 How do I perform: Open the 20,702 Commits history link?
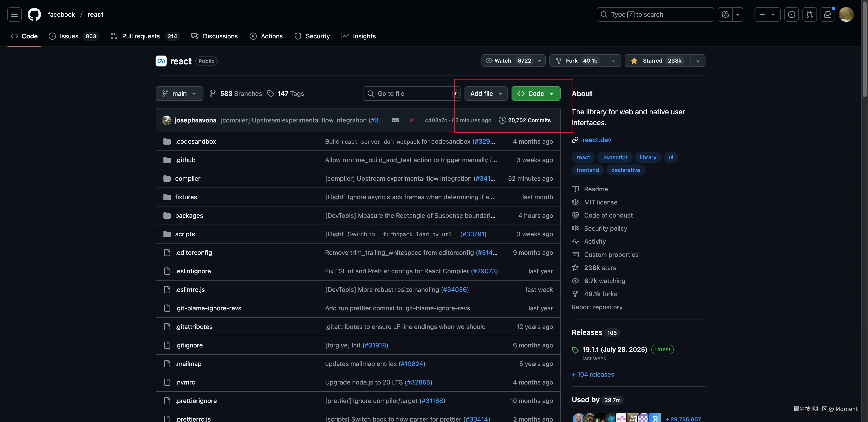click(x=529, y=120)
